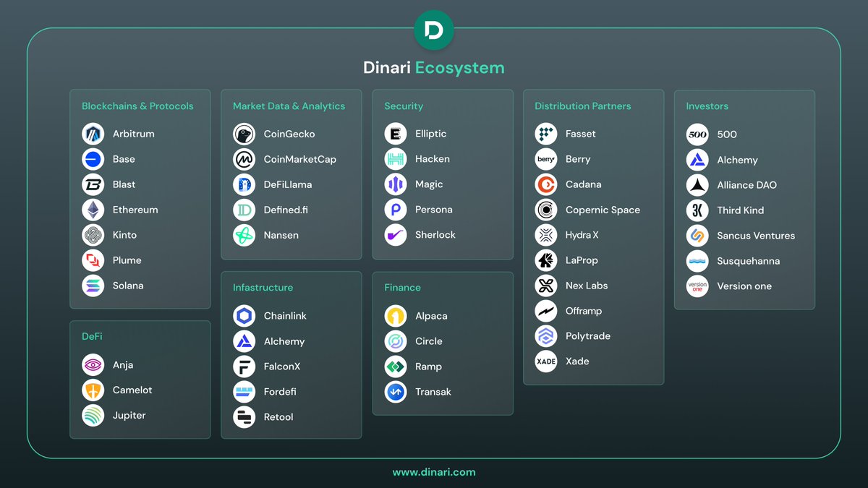Click the Sherlock logo icon

(396, 235)
